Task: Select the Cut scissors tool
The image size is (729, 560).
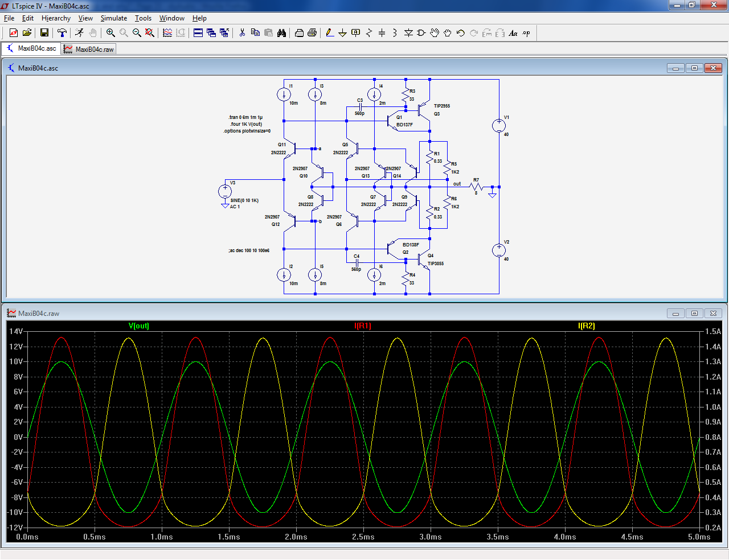Action: [x=242, y=33]
